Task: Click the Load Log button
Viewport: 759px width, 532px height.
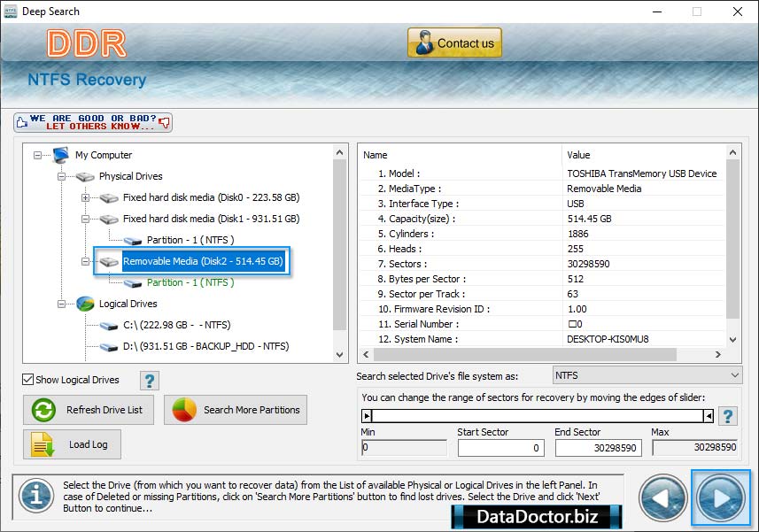Action: [x=72, y=444]
